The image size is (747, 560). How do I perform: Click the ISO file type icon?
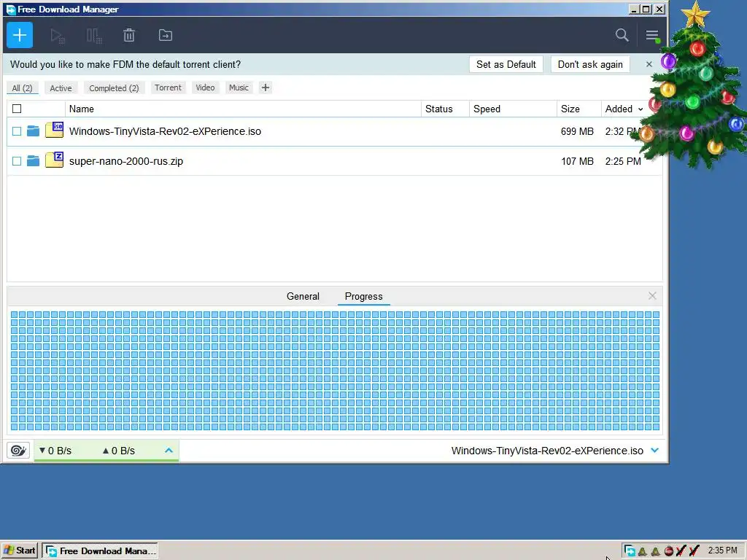click(x=54, y=130)
